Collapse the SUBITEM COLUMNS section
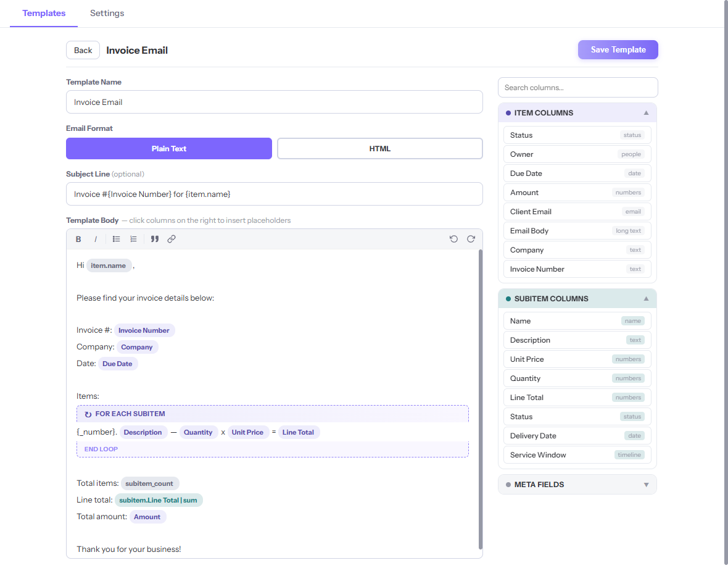Viewport: 728px width, 568px height. (x=646, y=299)
